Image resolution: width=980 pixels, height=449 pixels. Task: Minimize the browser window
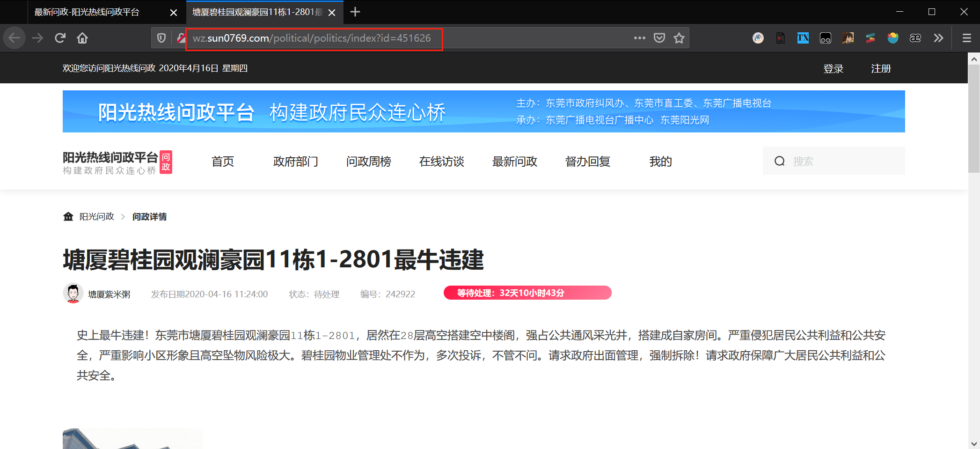tap(900, 12)
